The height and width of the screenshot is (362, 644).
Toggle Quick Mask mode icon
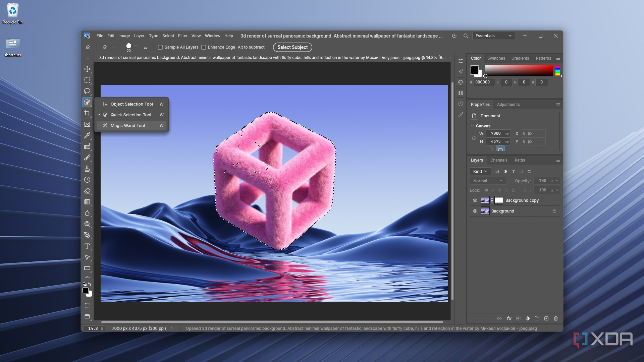coord(87,305)
